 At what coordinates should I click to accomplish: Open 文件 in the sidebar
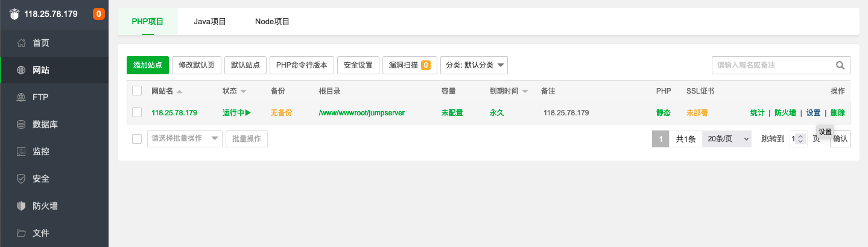pos(54,233)
